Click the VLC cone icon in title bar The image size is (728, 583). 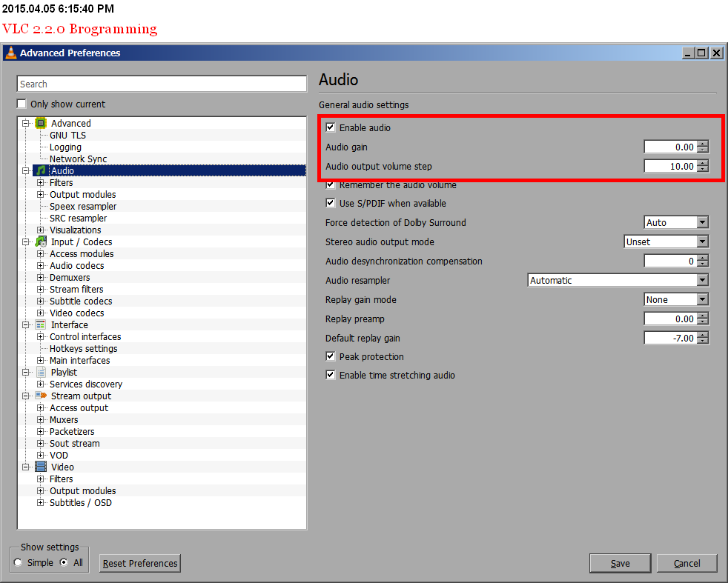tap(10, 53)
